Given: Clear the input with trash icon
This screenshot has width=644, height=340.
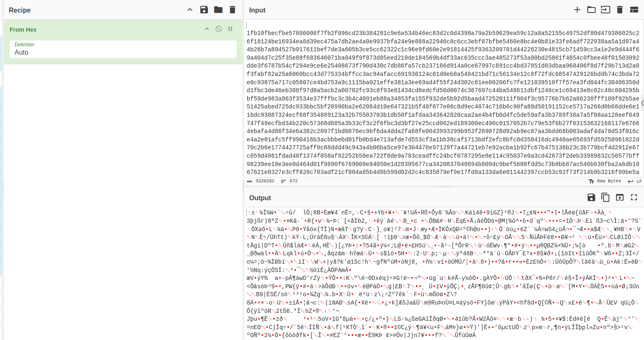Looking at the screenshot, I should pos(620,10).
